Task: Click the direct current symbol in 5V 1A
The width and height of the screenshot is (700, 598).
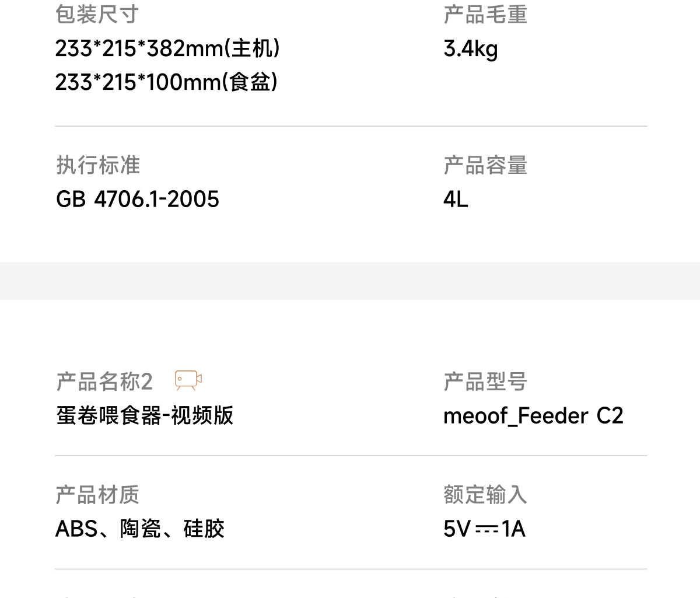Action: [487, 529]
